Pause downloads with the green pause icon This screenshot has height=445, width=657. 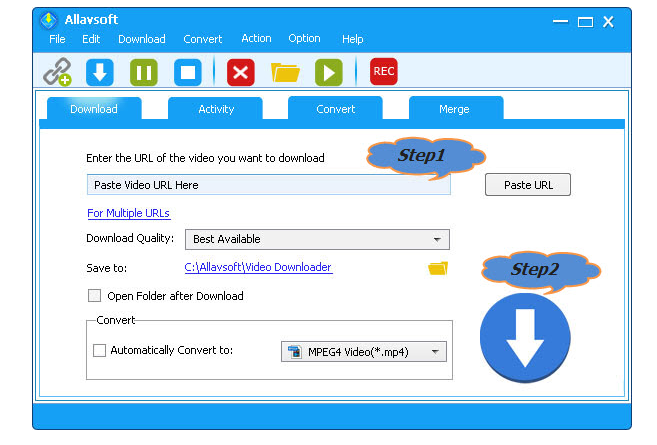143,71
